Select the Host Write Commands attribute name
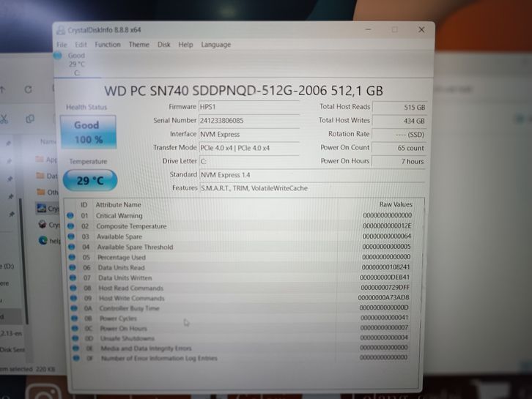This screenshot has width=532, height=399. [x=132, y=298]
